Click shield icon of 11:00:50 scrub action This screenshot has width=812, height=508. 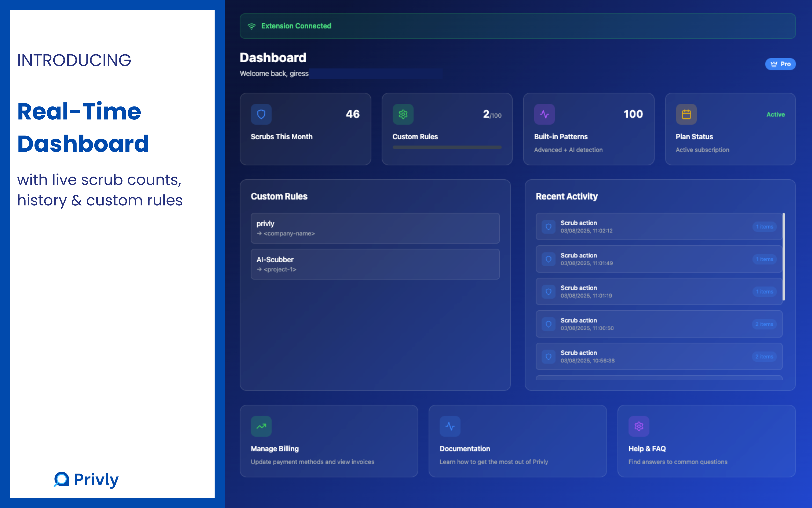[x=549, y=324]
